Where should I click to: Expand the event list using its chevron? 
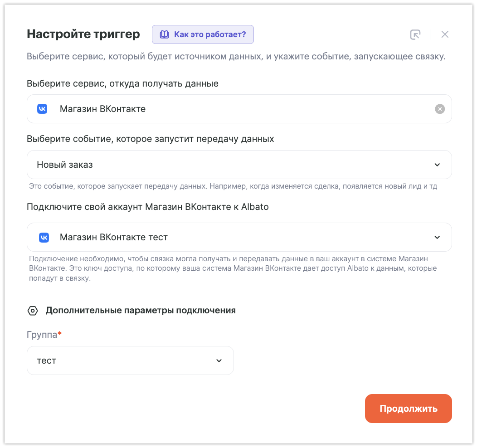[437, 165]
